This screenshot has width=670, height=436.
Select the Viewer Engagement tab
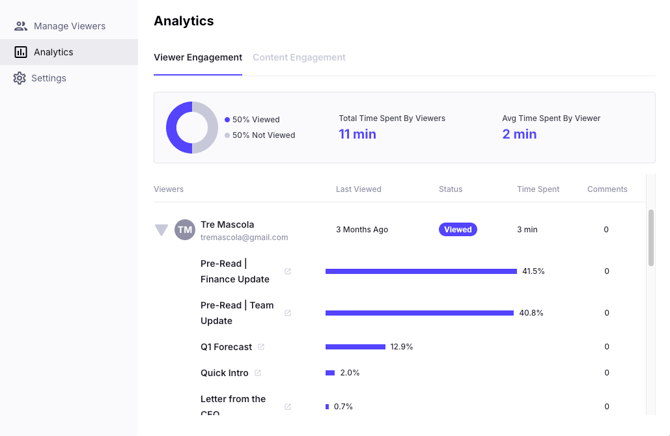click(x=198, y=58)
